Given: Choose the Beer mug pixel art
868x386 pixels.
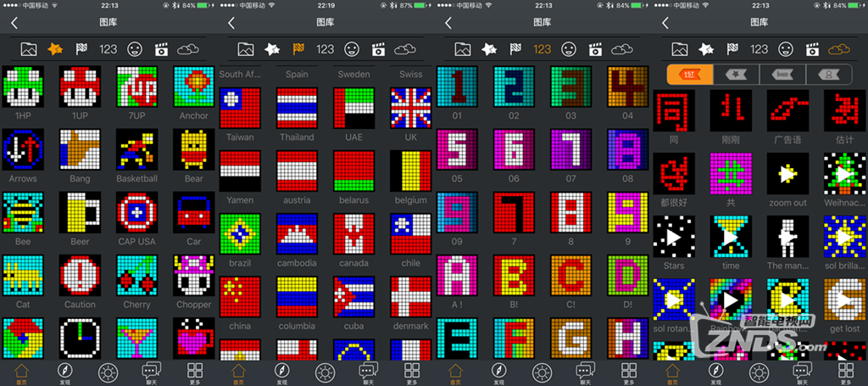Looking at the screenshot, I should pyautogui.click(x=81, y=212).
